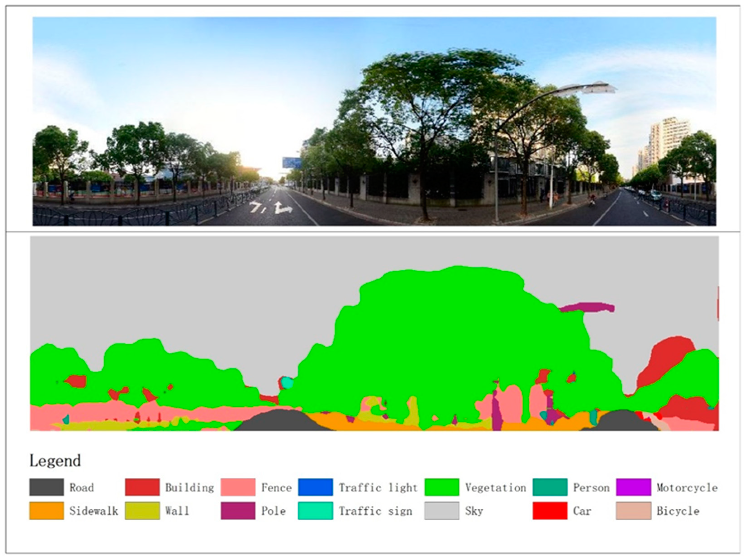This screenshot has width=746, height=560.
Task: Click the Vegetation green legend swatch
Action: 442,487
